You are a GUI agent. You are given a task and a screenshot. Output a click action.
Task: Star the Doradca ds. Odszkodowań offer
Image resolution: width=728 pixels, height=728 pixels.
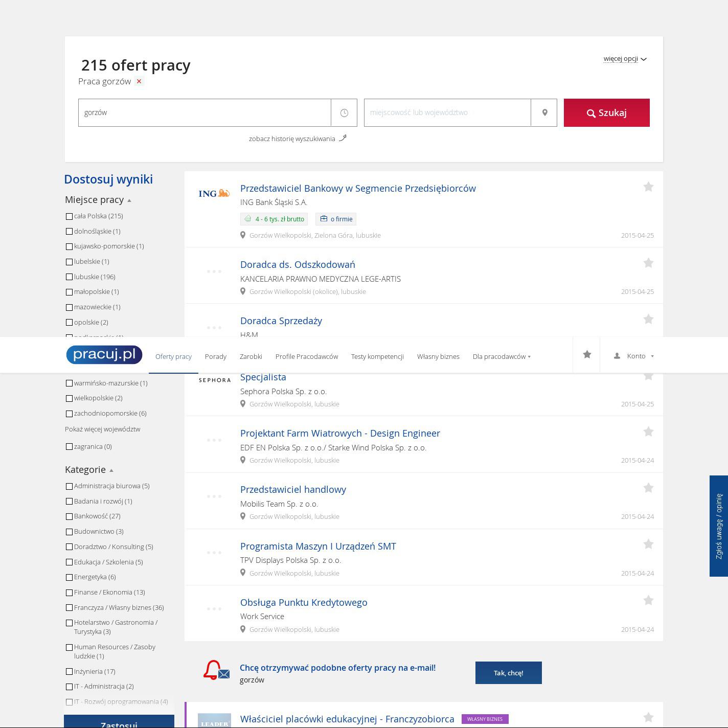coord(648,263)
